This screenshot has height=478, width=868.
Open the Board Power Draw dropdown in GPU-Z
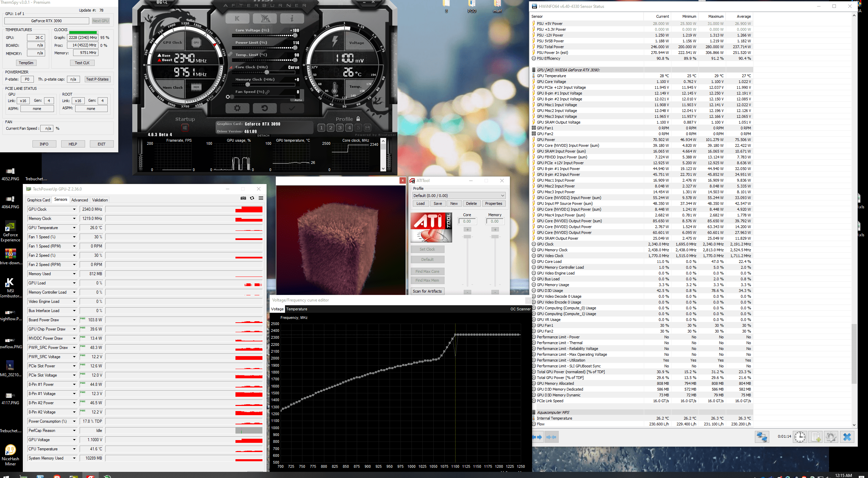(x=74, y=320)
